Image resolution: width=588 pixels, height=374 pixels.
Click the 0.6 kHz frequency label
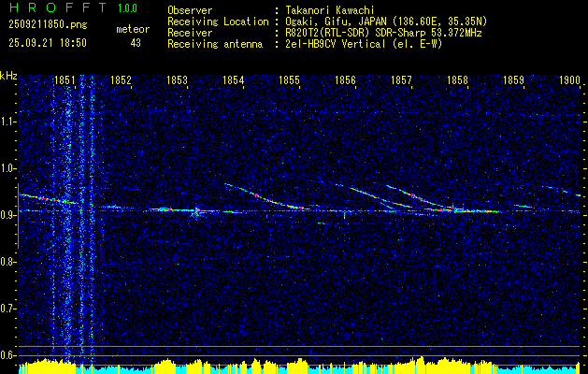[7, 355]
